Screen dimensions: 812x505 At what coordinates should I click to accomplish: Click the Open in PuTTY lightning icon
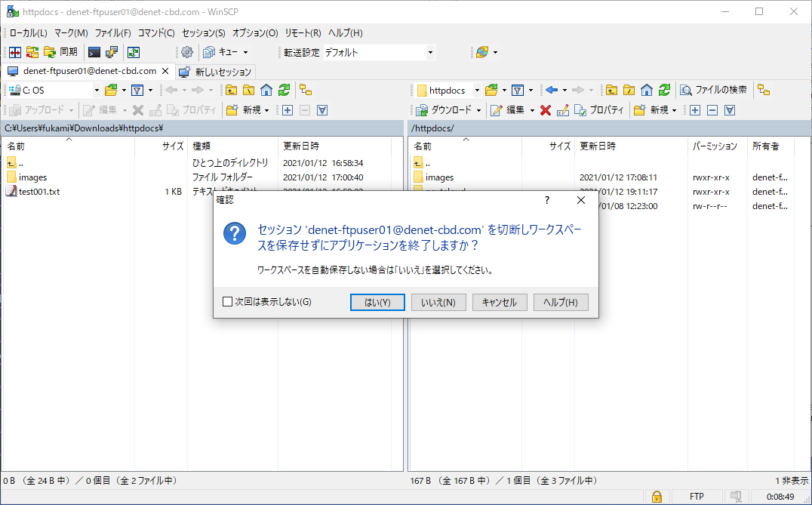tap(112, 52)
